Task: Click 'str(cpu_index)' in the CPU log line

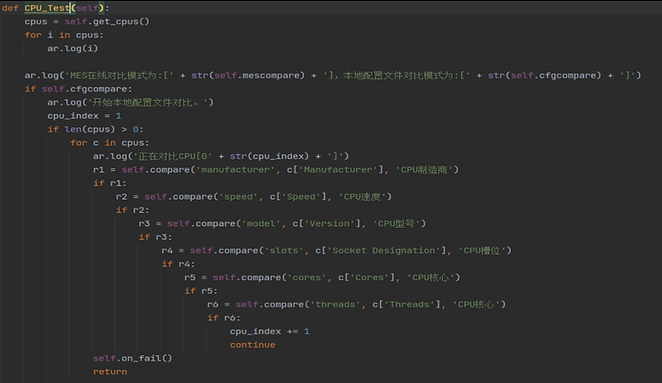Action: point(269,156)
